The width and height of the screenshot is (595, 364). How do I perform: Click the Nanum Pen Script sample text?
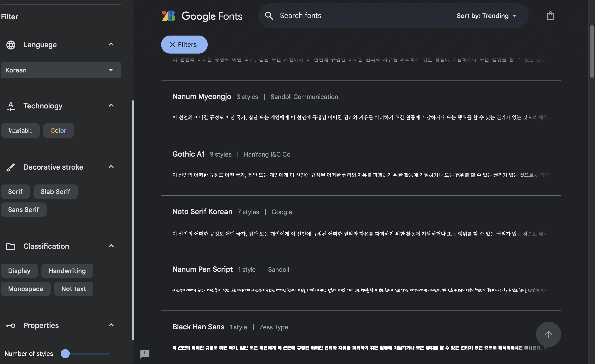tap(361, 290)
